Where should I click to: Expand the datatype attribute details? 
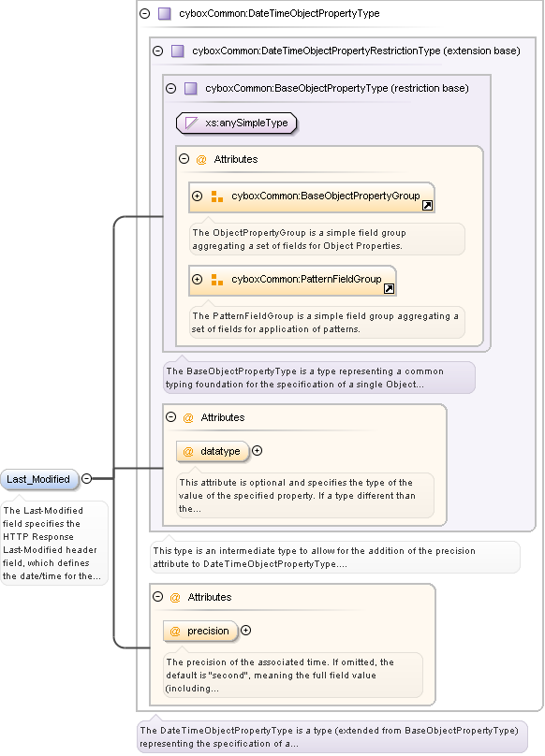point(258,451)
